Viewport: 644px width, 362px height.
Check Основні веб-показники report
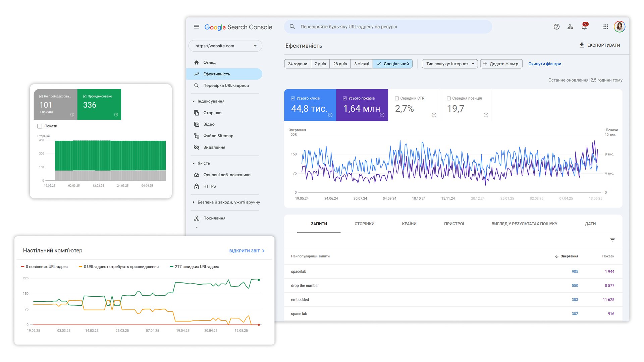click(x=226, y=175)
